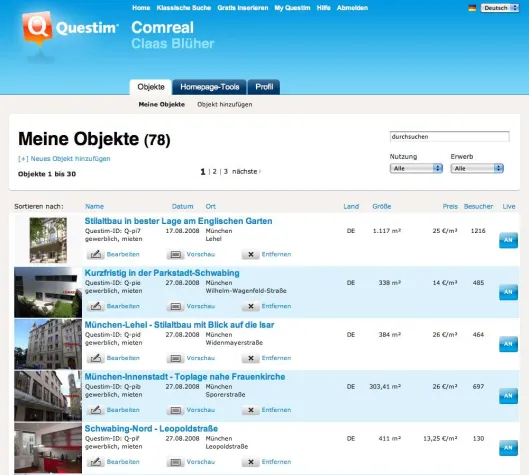
Task: Switch to the Objekte tab
Action: (x=151, y=87)
